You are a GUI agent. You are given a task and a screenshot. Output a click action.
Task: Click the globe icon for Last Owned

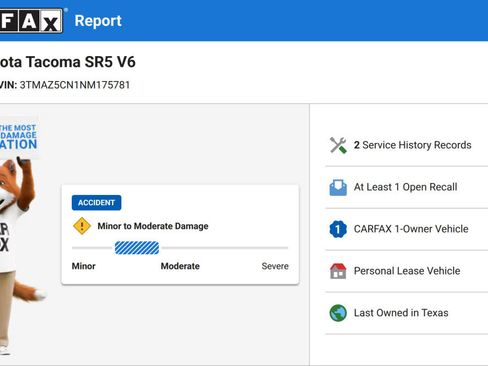338,313
